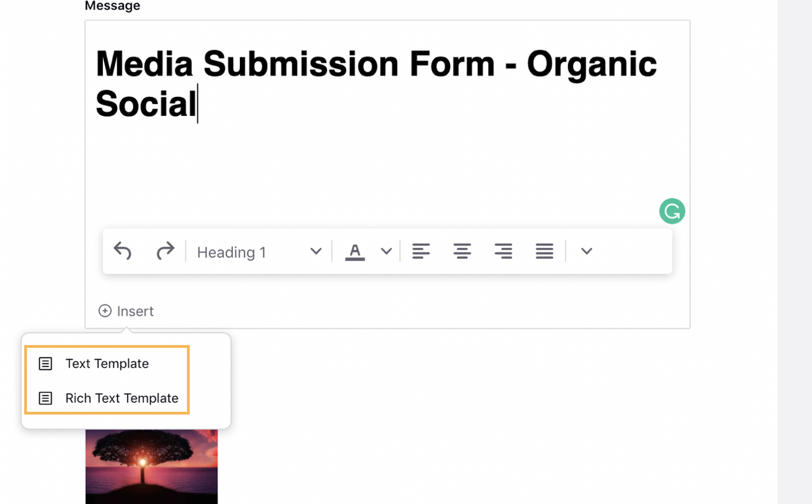Viewport: 812px width, 504px height.
Task: Click the redo arrow icon
Action: (x=165, y=251)
